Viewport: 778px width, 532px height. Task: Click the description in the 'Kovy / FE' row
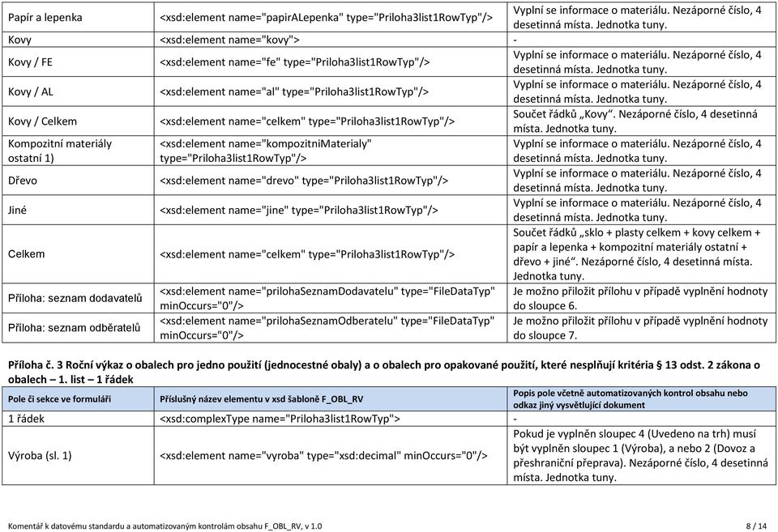[637, 62]
